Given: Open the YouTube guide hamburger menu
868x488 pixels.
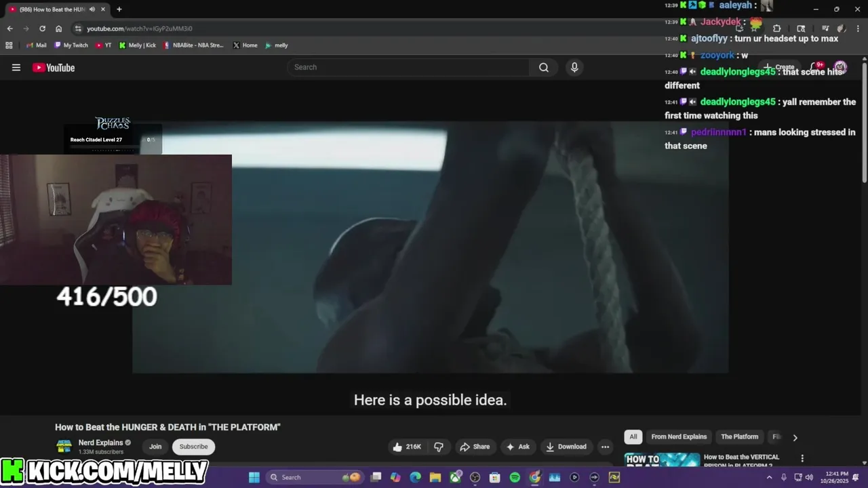Looking at the screenshot, I should tap(16, 67).
